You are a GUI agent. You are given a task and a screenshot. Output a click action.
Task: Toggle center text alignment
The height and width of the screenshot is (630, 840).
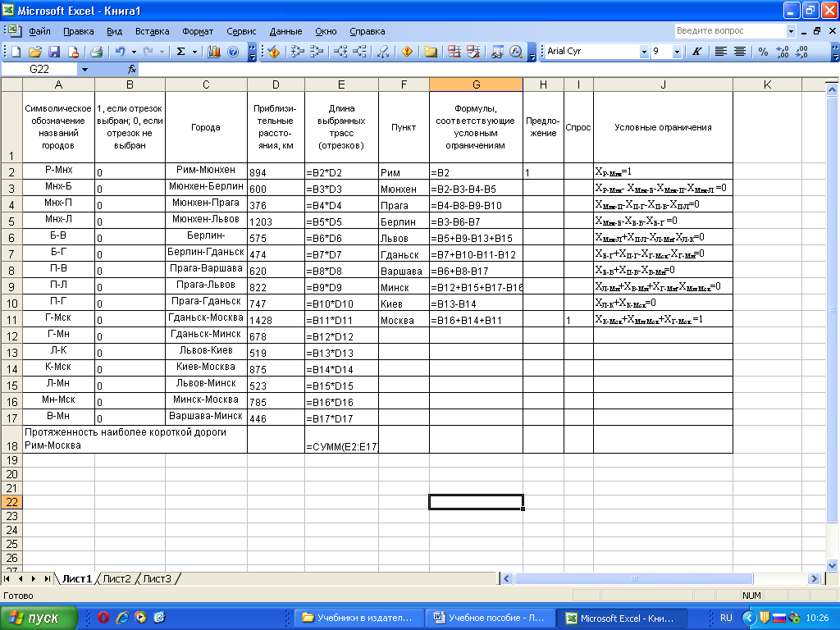tap(740, 52)
